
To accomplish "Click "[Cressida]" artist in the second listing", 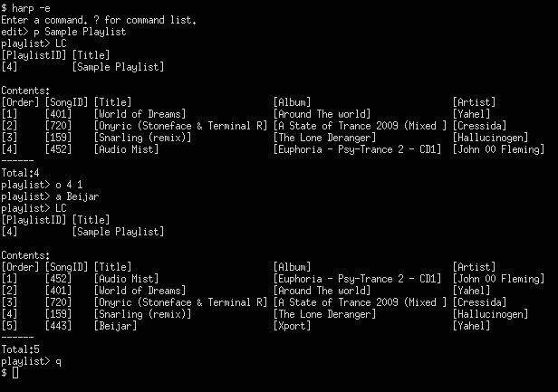I will point(479,302).
